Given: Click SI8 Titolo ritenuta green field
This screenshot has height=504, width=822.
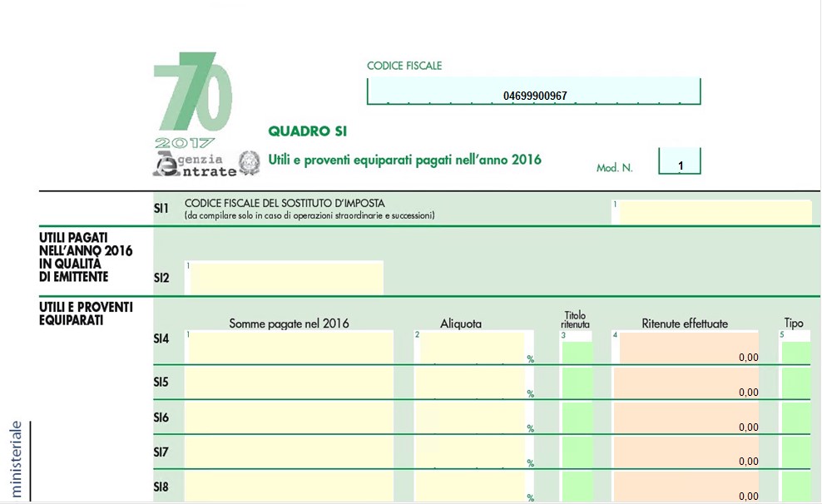Looking at the screenshot, I should [x=577, y=487].
